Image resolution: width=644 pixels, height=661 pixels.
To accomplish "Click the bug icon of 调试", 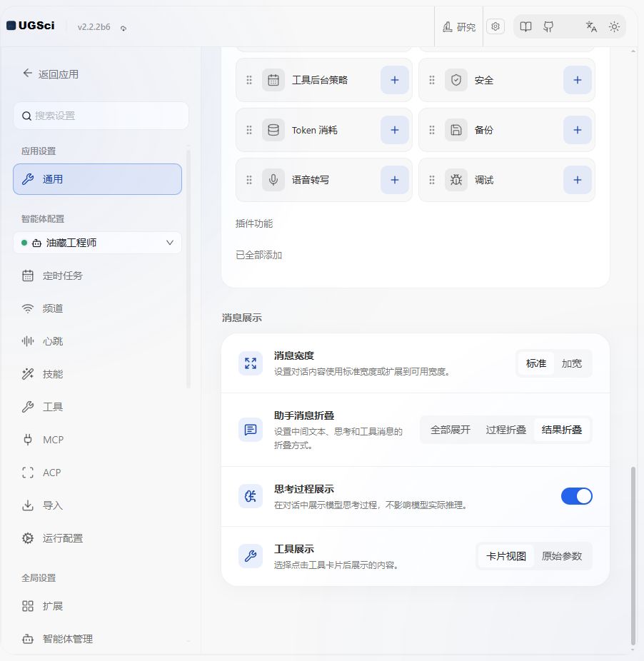I will click(x=456, y=180).
